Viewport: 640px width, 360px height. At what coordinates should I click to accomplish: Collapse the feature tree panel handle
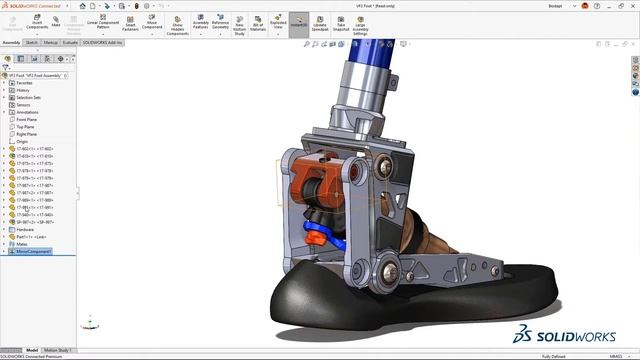pos(78,193)
